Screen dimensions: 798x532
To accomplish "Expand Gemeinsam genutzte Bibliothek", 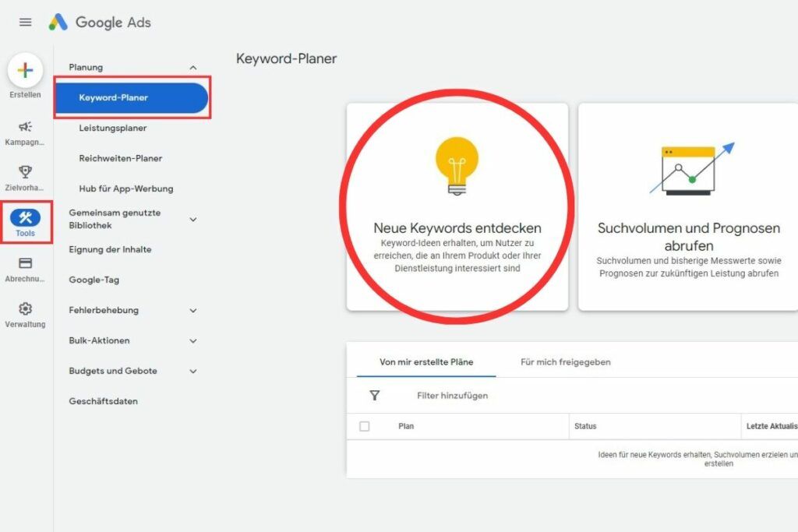I will coord(193,219).
